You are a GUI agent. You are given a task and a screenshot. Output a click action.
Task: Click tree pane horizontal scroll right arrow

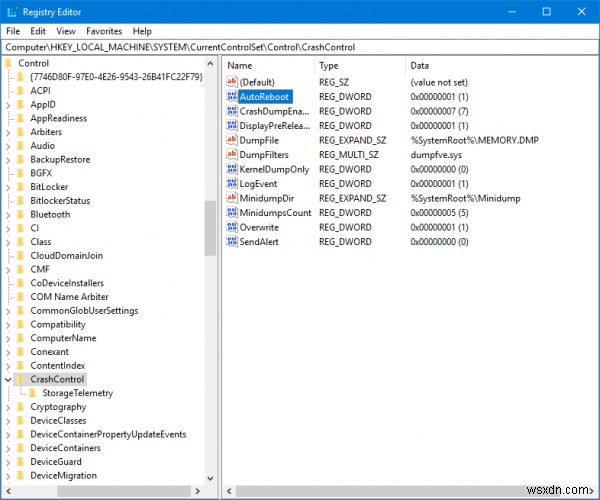click(197, 490)
